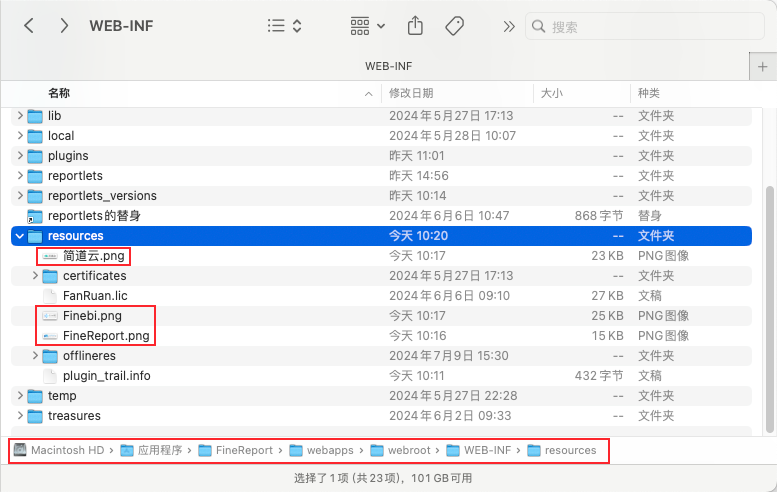
Task: Expand the lib folder
Action: point(20,115)
